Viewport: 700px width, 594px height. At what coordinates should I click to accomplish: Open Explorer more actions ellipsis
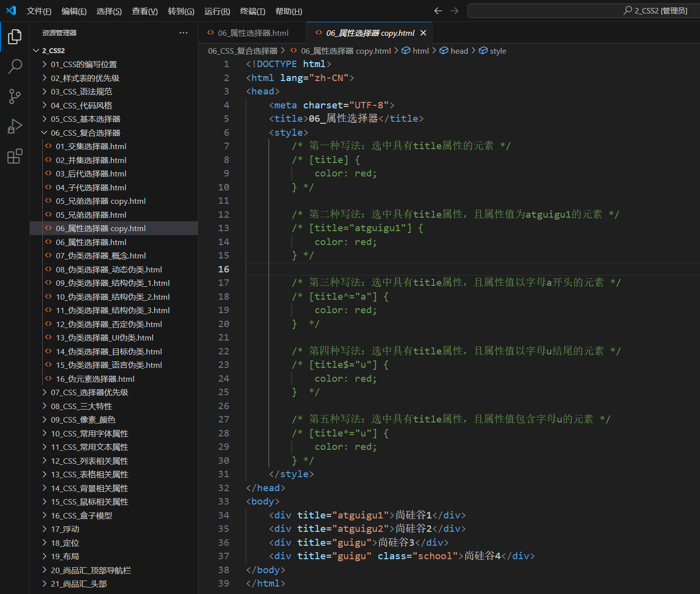pos(183,33)
